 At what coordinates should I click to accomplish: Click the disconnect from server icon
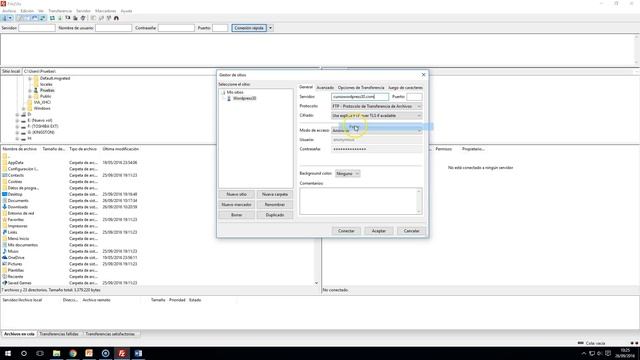(x=75, y=18)
